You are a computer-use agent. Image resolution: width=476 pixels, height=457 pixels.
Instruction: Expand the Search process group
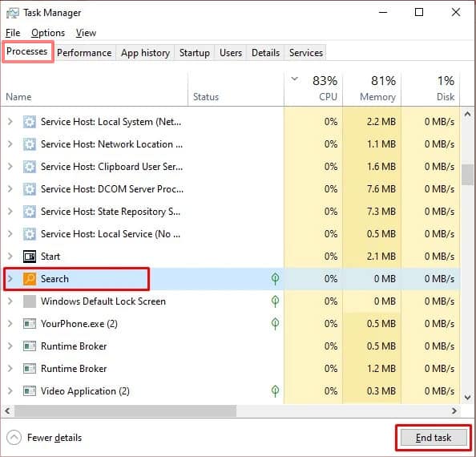(x=10, y=279)
